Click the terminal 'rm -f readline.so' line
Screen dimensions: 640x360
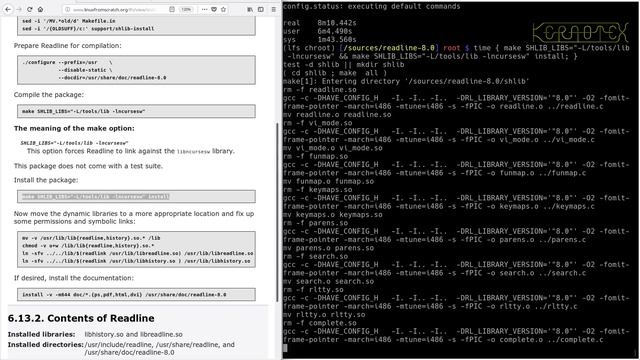point(320,89)
